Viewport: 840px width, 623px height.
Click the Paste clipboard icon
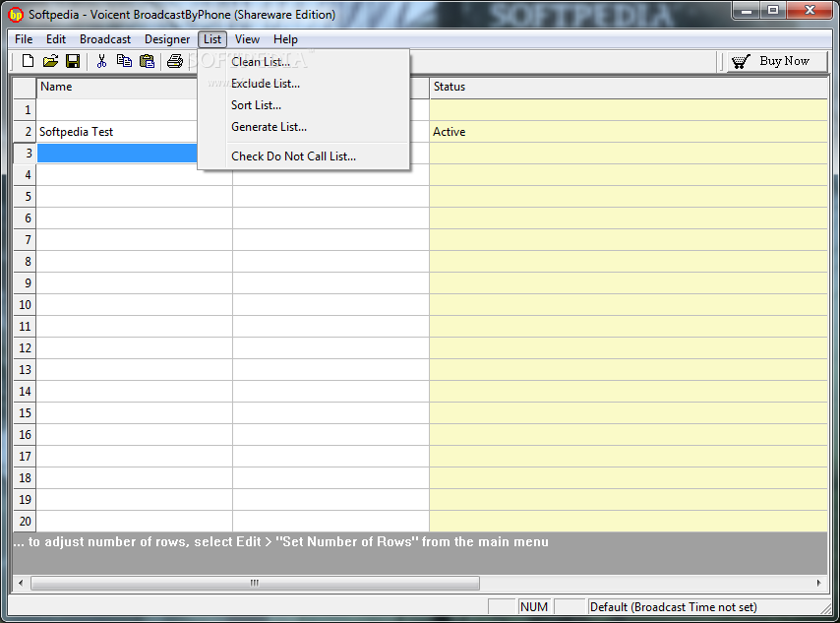(x=147, y=61)
